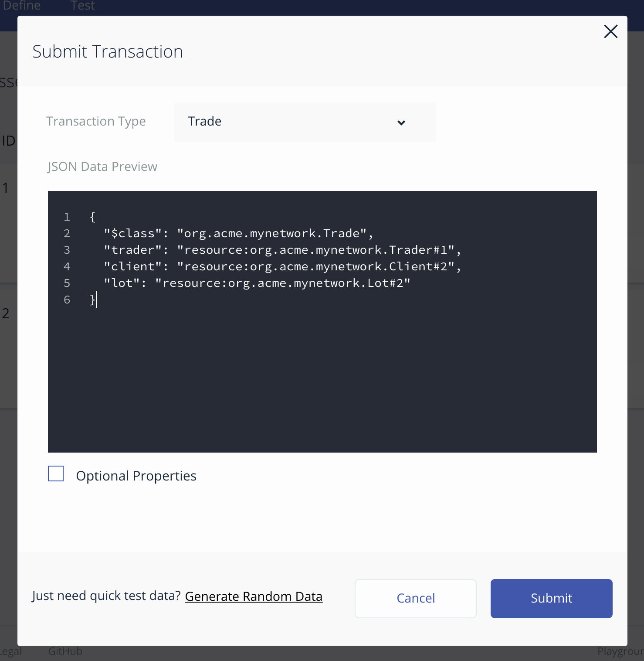The width and height of the screenshot is (644, 661).
Task: Click line number 3 in editor gutter
Action: coord(67,250)
